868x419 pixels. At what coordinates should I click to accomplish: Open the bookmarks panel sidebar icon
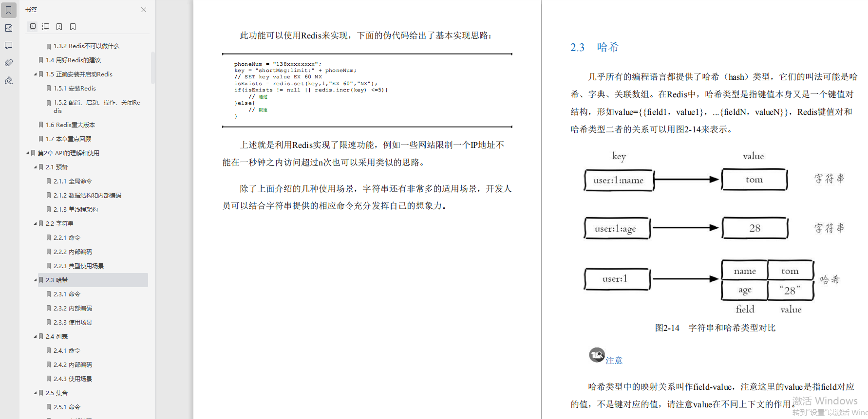click(x=9, y=10)
